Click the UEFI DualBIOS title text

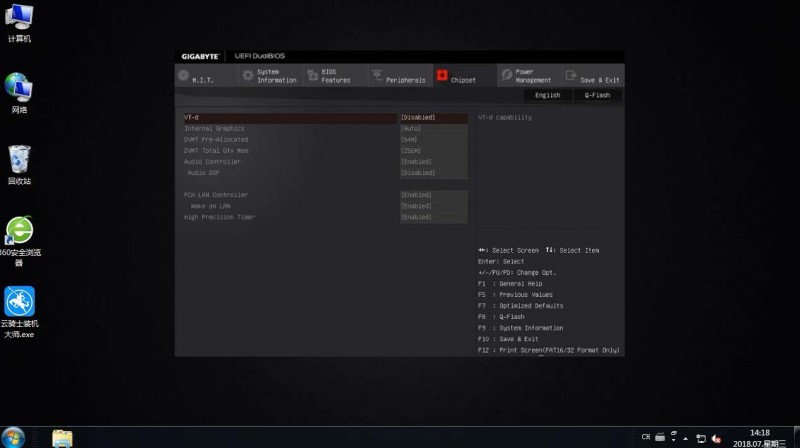[259, 56]
